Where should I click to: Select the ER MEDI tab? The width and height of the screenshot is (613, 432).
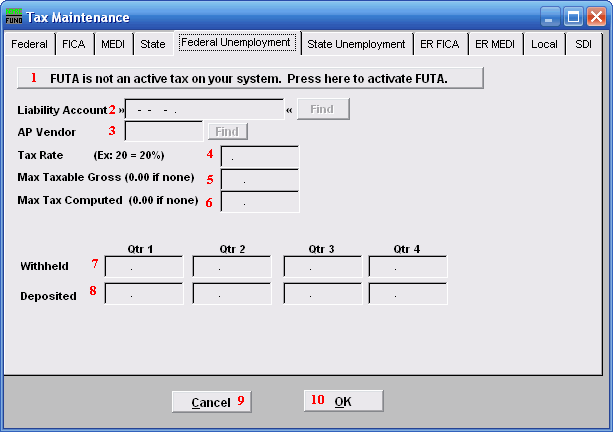pos(496,45)
